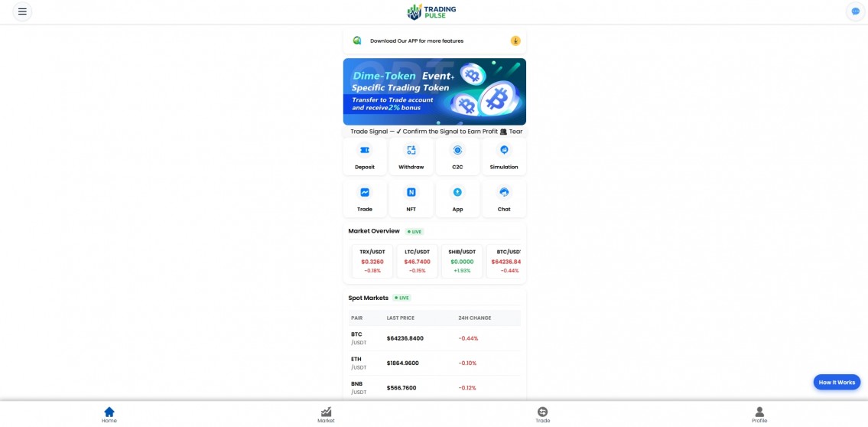Click the Trading Pulse logo

(432, 11)
